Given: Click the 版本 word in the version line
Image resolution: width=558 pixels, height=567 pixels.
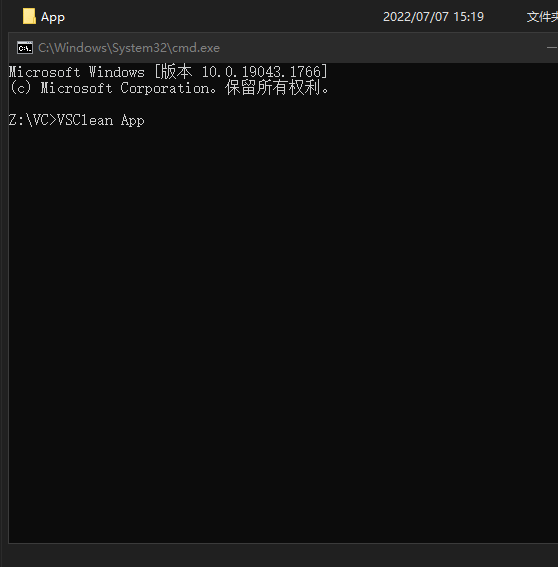Looking at the screenshot, I should pos(176,72).
